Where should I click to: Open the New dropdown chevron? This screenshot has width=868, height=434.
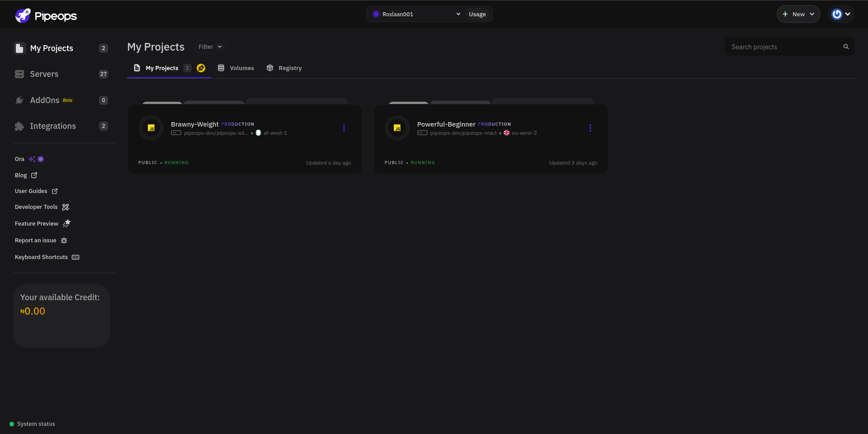click(812, 14)
